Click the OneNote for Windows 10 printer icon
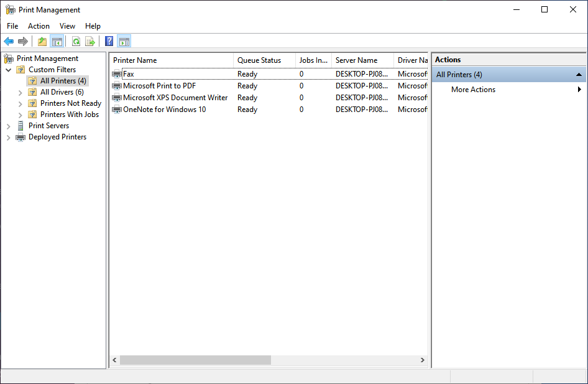This screenshot has width=588, height=384. pos(117,110)
